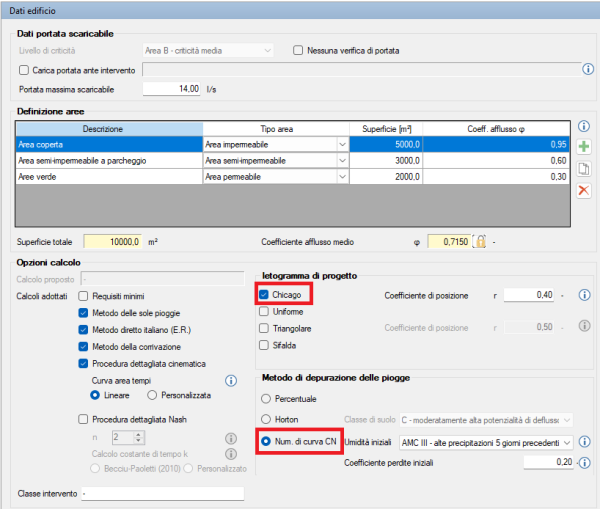This screenshot has height=509, width=600.
Task: Click info icon for Carica portata ante intervento
Action: (x=588, y=70)
